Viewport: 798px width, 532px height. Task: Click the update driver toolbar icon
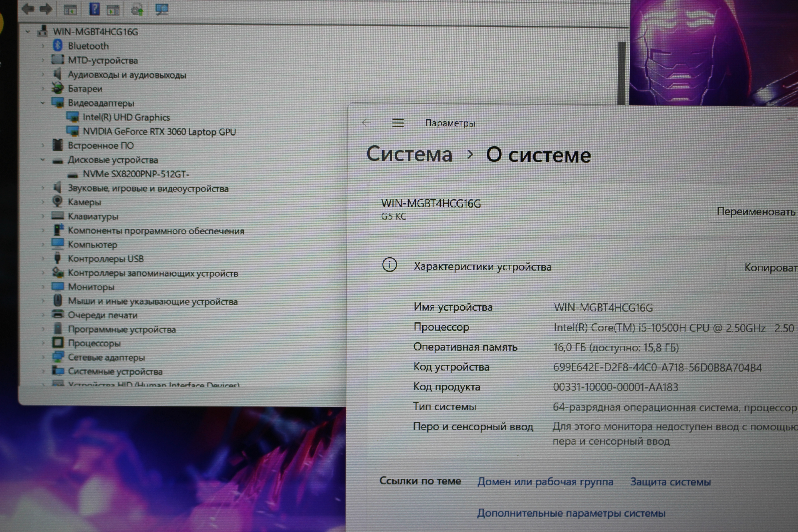point(137,10)
